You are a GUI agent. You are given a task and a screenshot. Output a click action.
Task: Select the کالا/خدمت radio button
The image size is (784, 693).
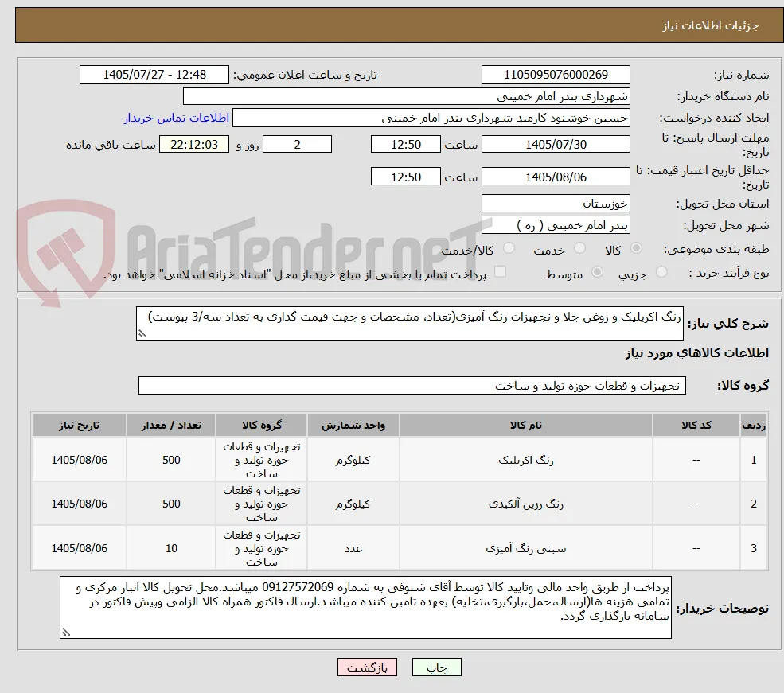509,248
